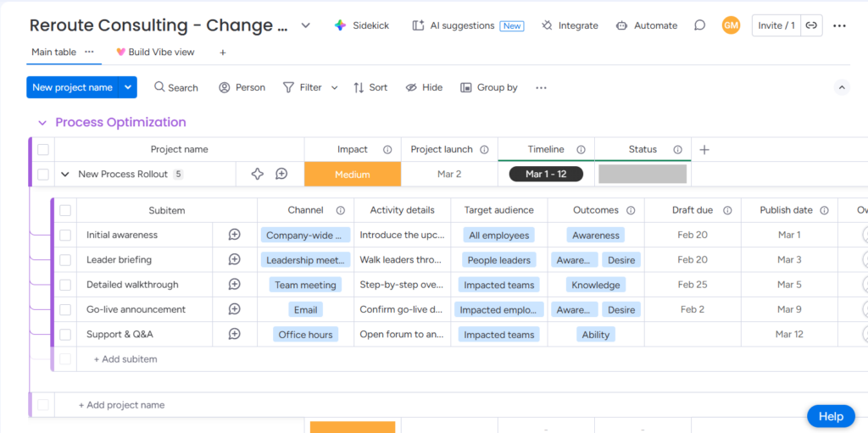Collapse the Process Optimization group

tap(40, 123)
